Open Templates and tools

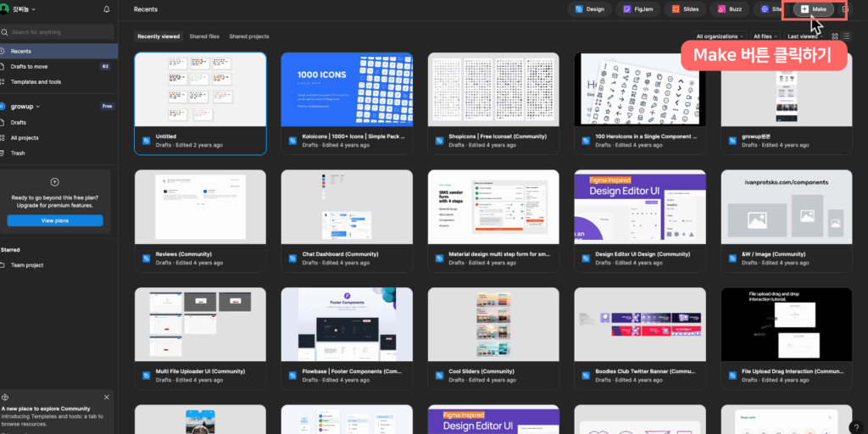pos(58,82)
